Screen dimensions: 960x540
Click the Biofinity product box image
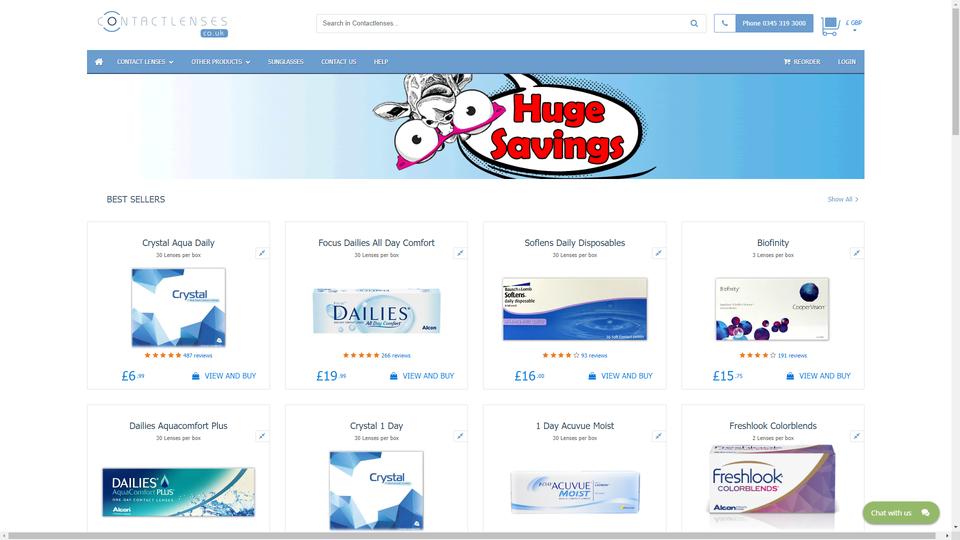pos(772,309)
